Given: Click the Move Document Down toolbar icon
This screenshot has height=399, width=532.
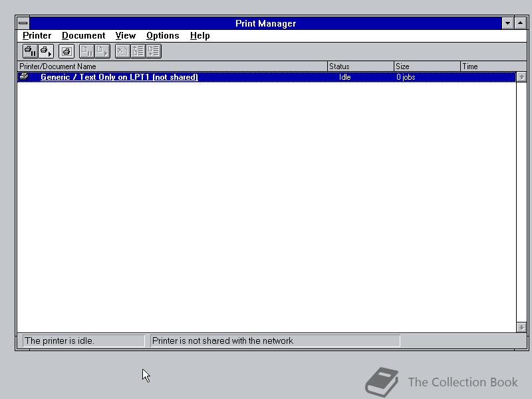Looking at the screenshot, I should pos(154,51).
